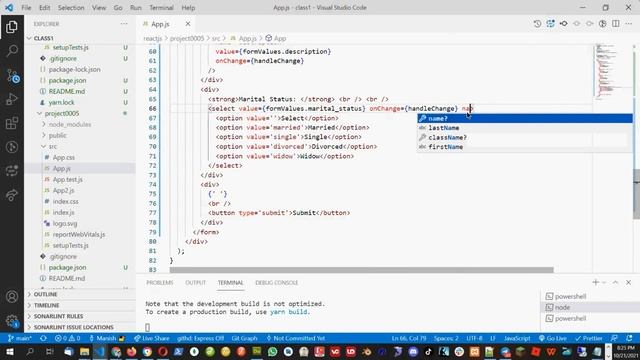This screenshot has height=360, width=640.
Task: Expand the public folder
Action: pos(58,135)
